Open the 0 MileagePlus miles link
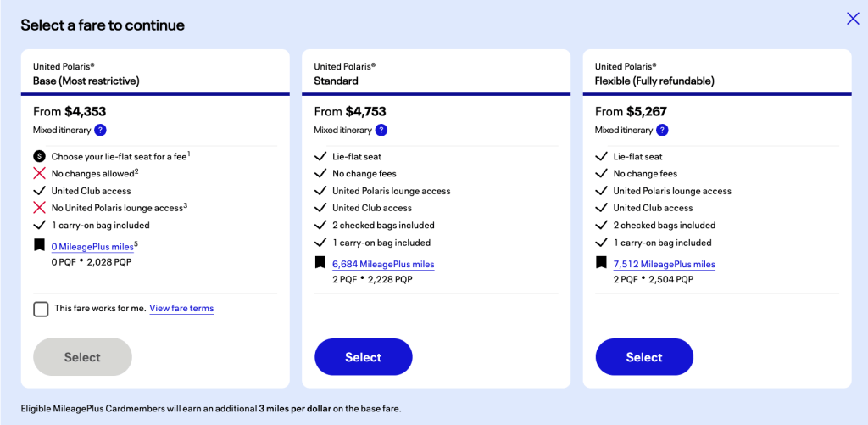 tap(92, 247)
